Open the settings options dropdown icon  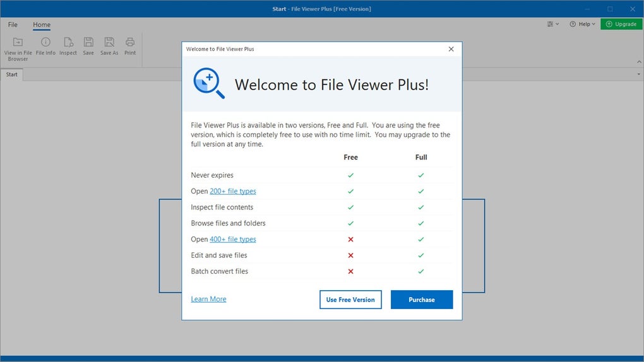(x=553, y=24)
